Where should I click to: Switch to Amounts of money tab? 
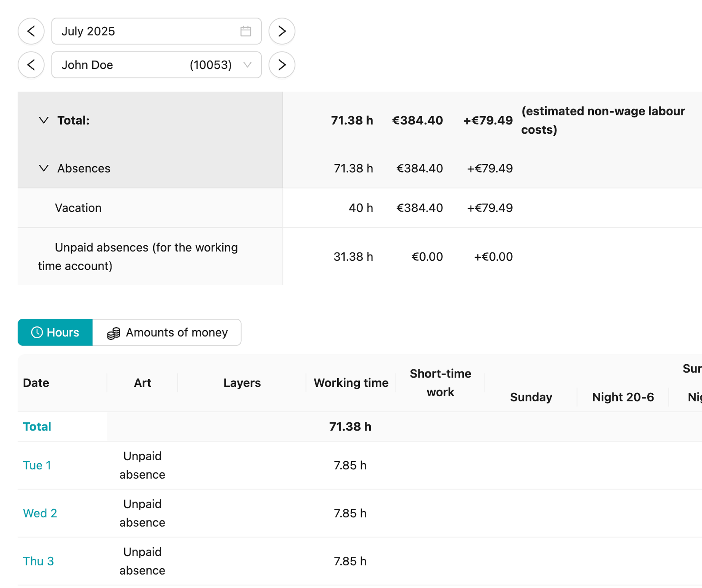(x=167, y=332)
